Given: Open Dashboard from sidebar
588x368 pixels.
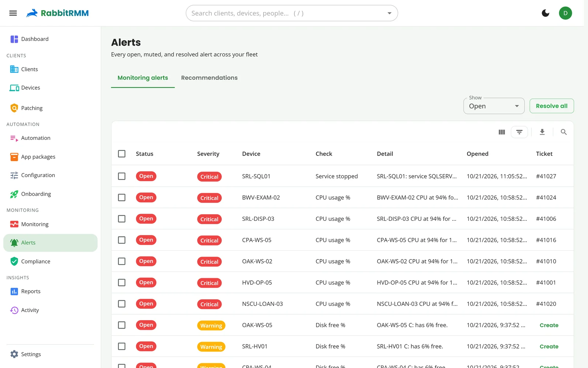Looking at the screenshot, I should pos(50,39).
